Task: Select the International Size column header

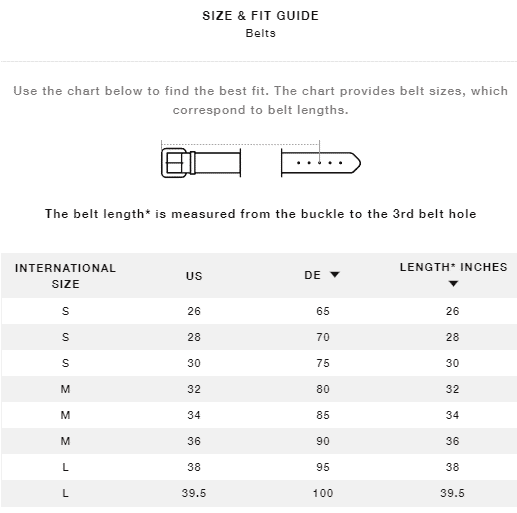Action: pyautogui.click(x=65, y=276)
